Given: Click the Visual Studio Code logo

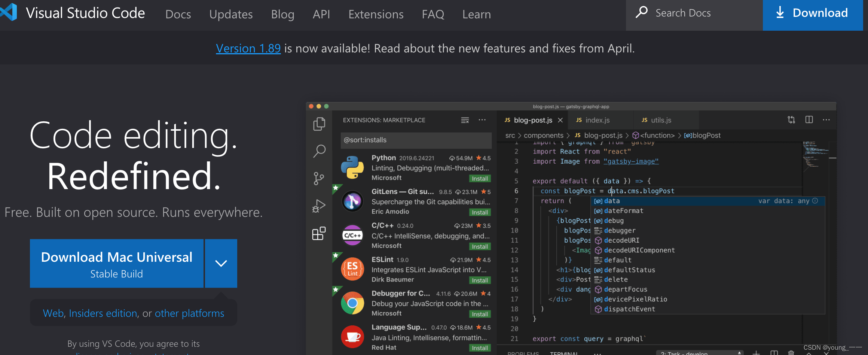Looking at the screenshot, I should 8,12.
